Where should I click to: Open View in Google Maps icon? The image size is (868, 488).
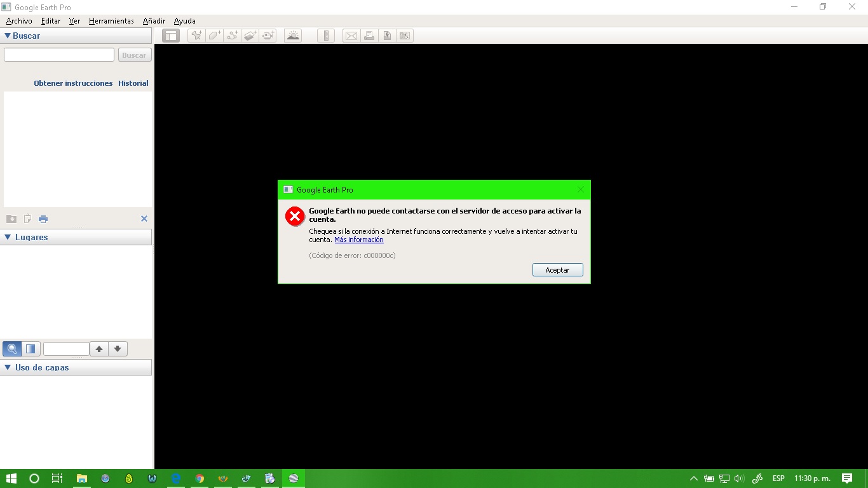pos(404,36)
